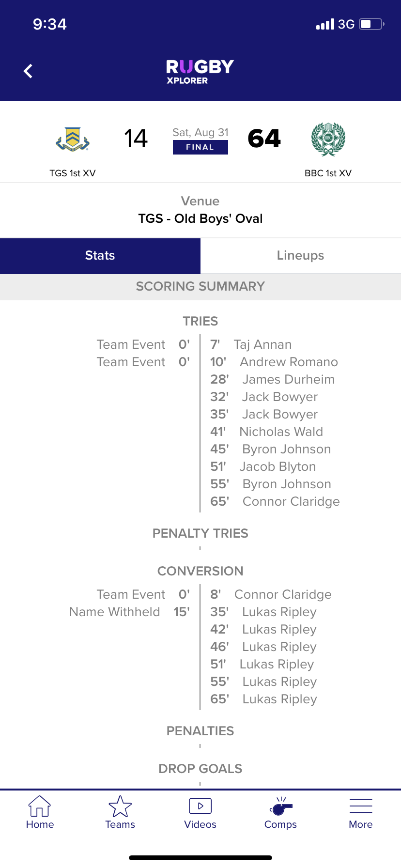The image size is (401, 868).
Task: Tap the FINAL match status badge
Action: click(200, 147)
